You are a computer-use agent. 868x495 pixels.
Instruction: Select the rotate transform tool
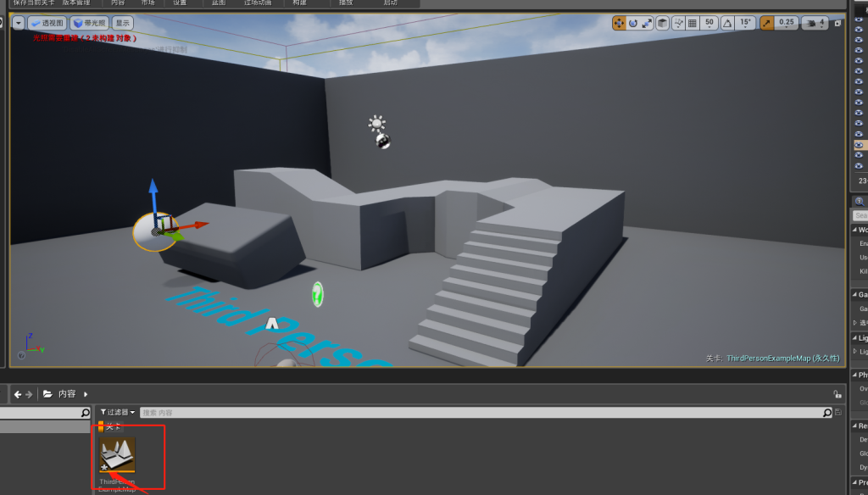coord(632,23)
